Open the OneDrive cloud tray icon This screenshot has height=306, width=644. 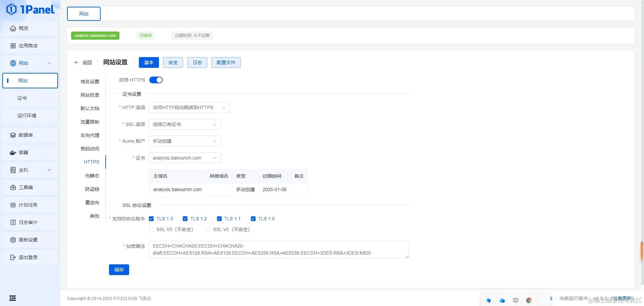(502, 301)
